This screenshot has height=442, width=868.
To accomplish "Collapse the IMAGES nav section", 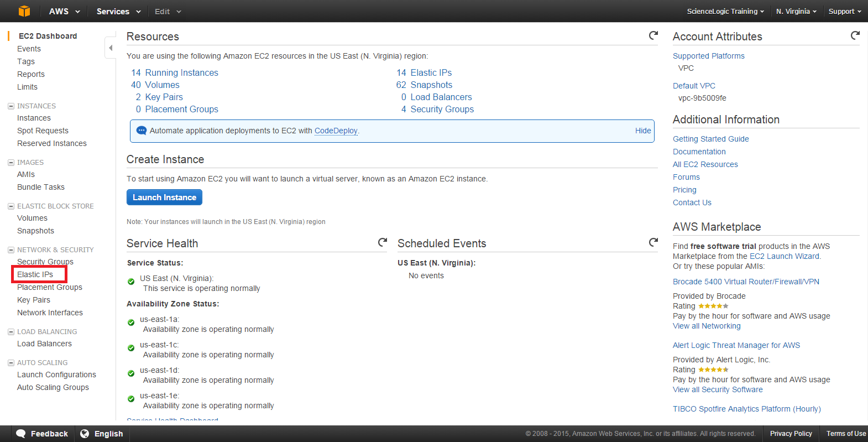I will tap(11, 163).
